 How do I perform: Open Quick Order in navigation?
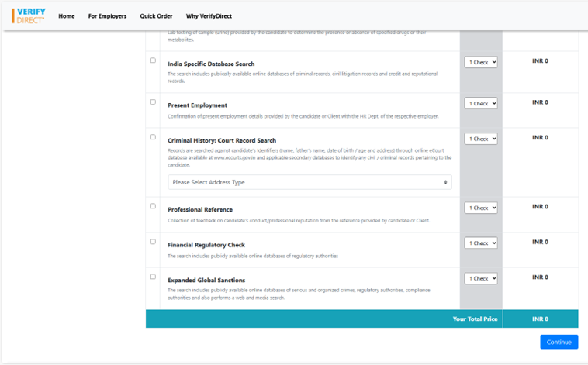(x=156, y=16)
